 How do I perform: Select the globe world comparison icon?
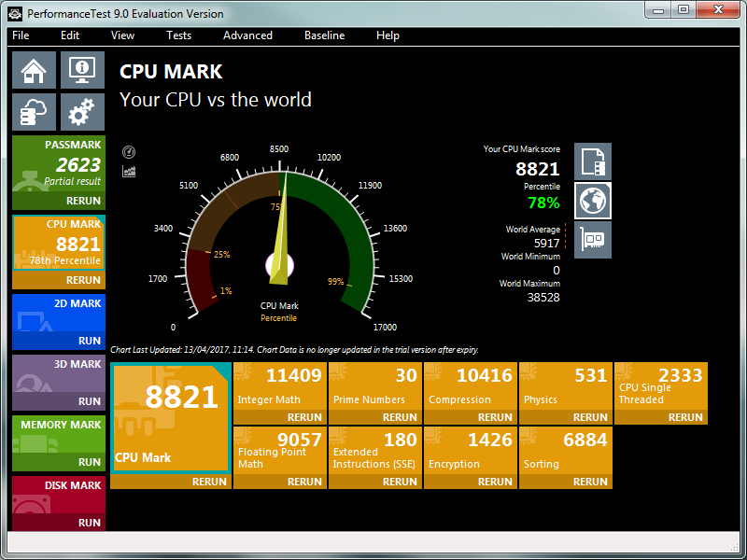pyautogui.click(x=593, y=201)
